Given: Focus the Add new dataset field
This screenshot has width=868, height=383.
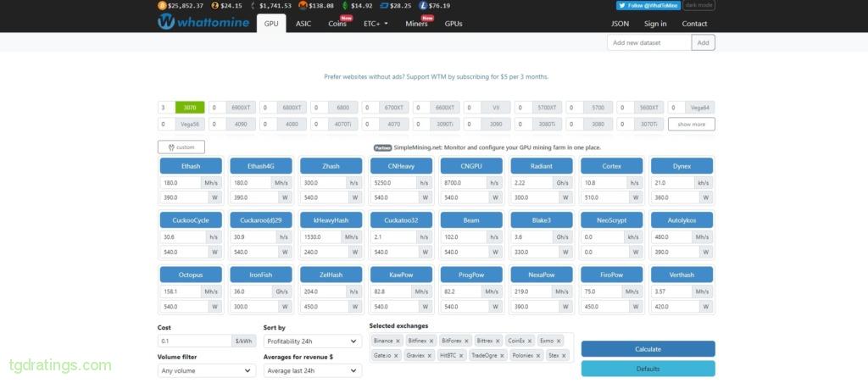Looking at the screenshot, I should tap(649, 42).
